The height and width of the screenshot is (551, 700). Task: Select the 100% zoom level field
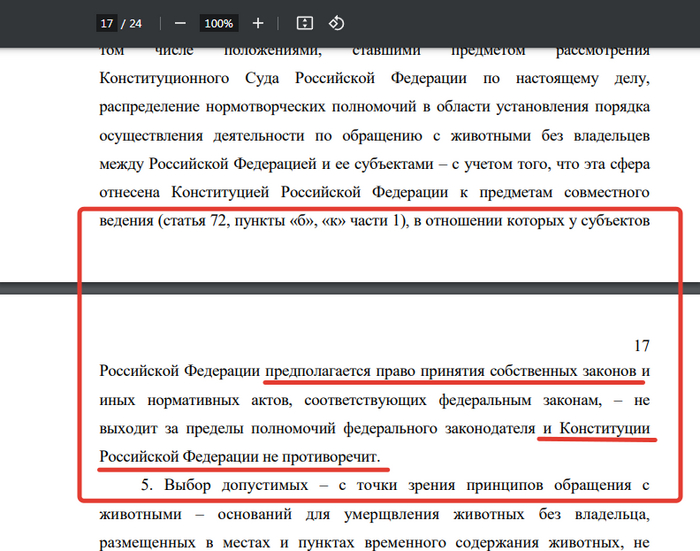[219, 23]
